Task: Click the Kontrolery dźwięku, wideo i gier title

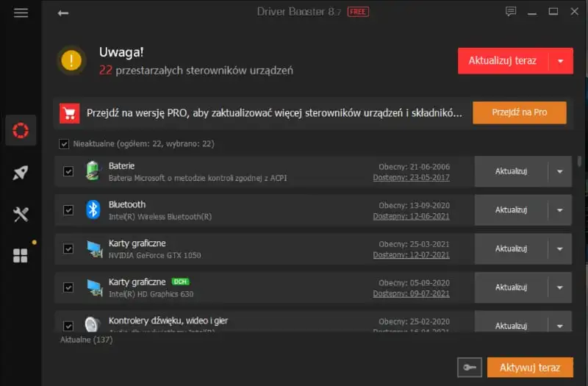Action: (x=168, y=321)
